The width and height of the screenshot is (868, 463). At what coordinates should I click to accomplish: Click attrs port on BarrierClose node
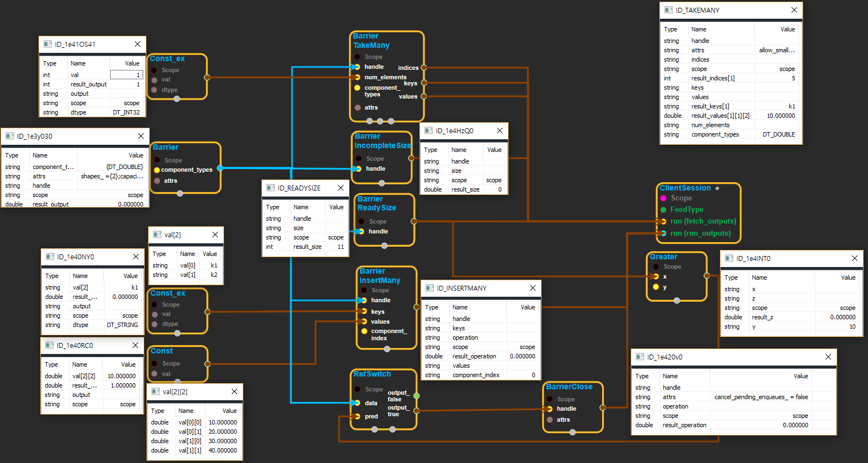point(549,420)
